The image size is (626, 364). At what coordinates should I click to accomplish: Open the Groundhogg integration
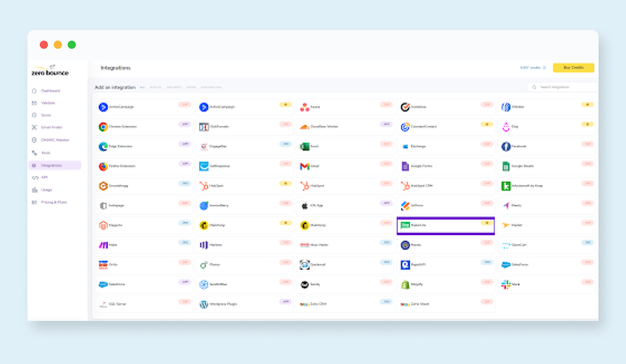pyautogui.click(x=143, y=186)
